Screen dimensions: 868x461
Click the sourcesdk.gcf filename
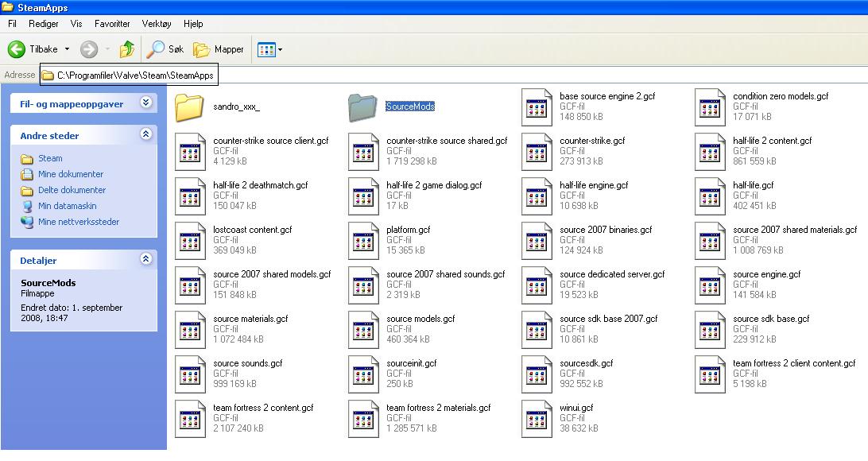587,363
